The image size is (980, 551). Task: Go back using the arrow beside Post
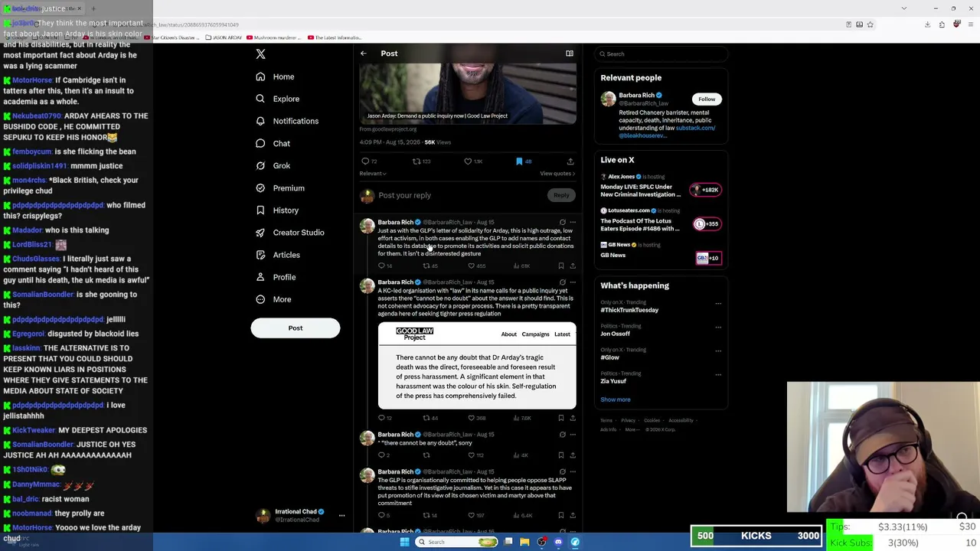(364, 54)
